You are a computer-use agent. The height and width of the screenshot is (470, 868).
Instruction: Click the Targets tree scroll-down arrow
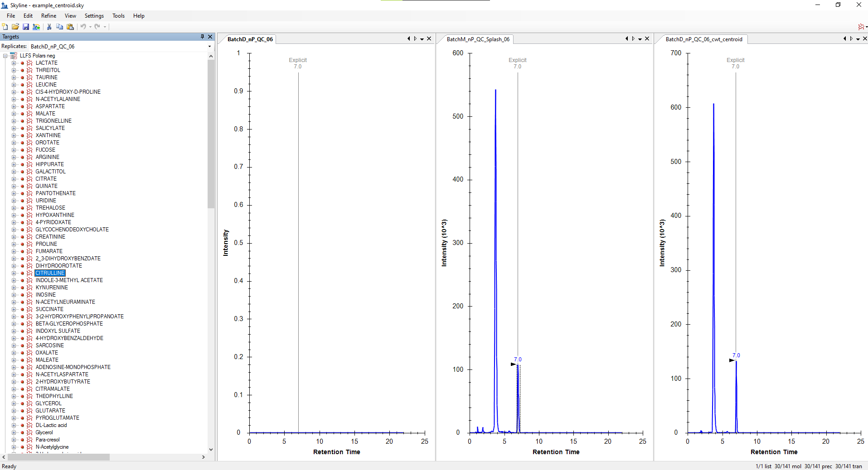coord(211,449)
